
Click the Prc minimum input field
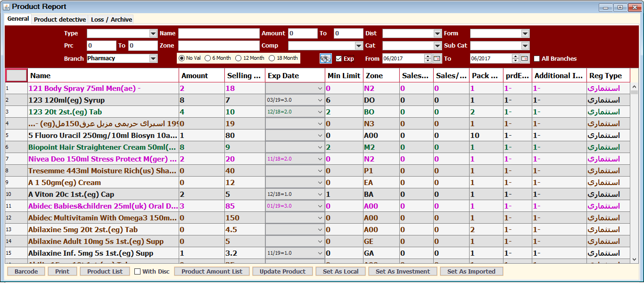coord(101,46)
